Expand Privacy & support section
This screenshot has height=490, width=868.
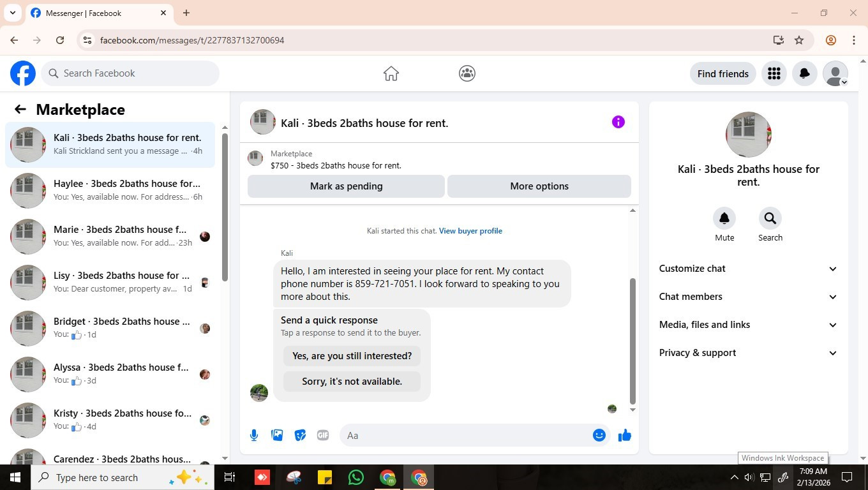tap(748, 353)
